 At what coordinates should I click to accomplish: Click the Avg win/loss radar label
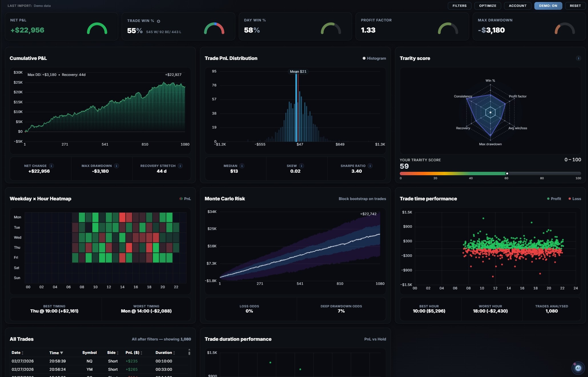pyautogui.click(x=518, y=128)
